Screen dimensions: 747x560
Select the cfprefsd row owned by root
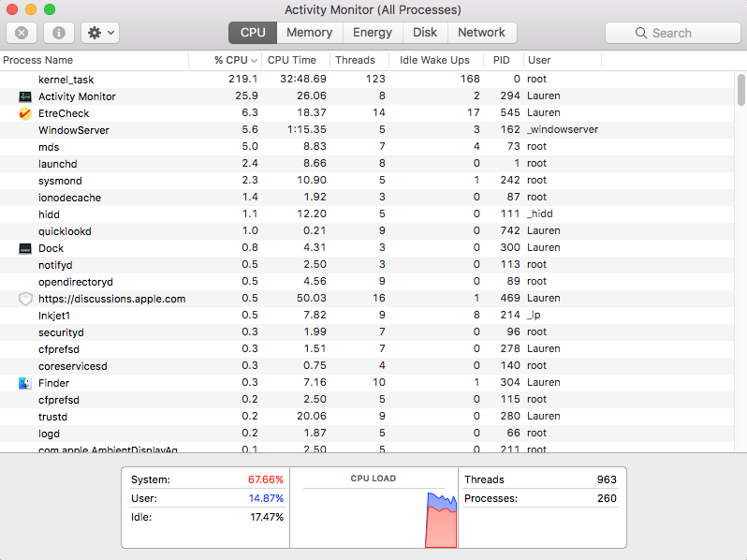[x=367, y=400]
